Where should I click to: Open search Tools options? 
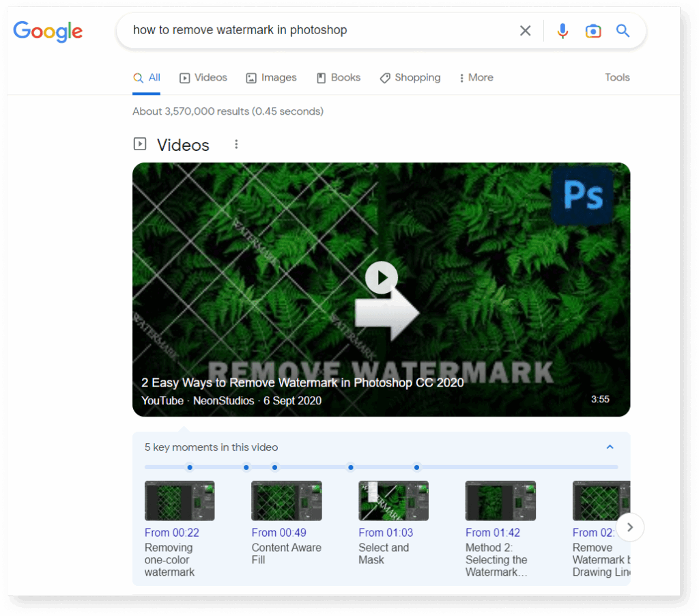coord(616,77)
